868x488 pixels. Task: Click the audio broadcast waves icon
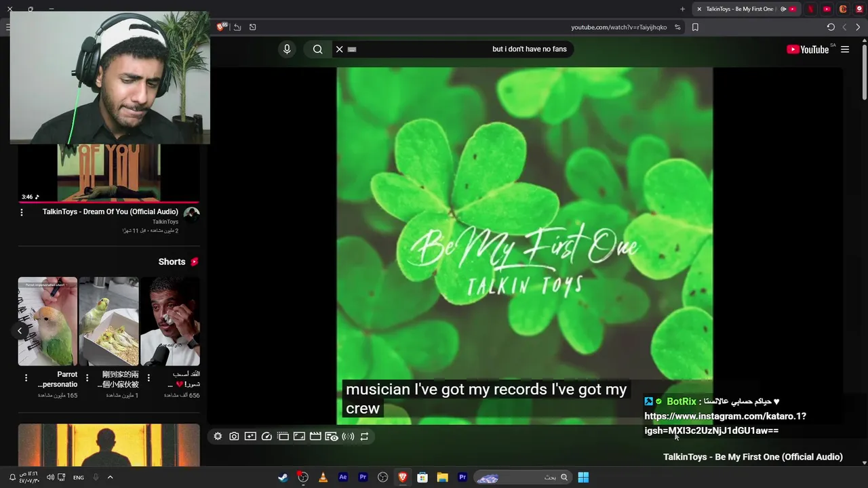[348, 436]
